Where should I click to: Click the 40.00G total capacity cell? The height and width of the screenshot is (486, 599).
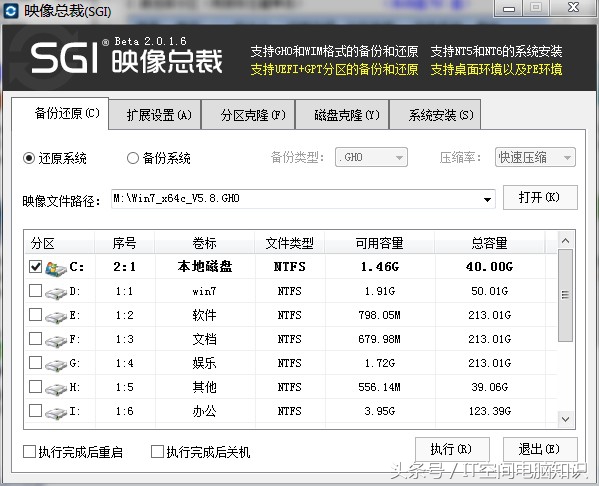click(x=489, y=267)
